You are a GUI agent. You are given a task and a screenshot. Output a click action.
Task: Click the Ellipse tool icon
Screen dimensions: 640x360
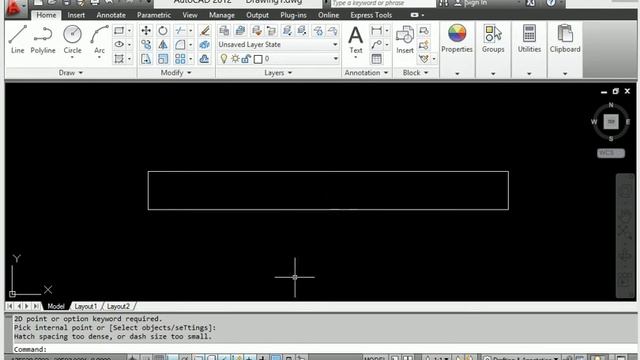coord(119,44)
